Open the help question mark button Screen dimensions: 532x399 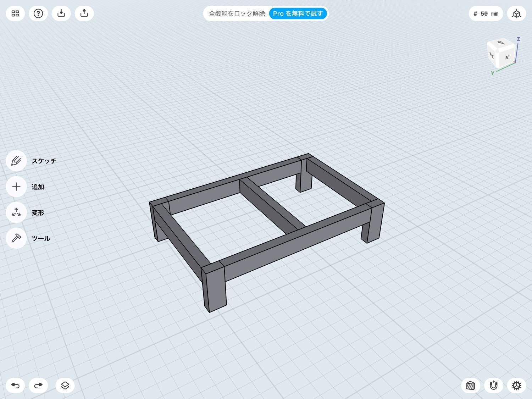[x=38, y=13]
